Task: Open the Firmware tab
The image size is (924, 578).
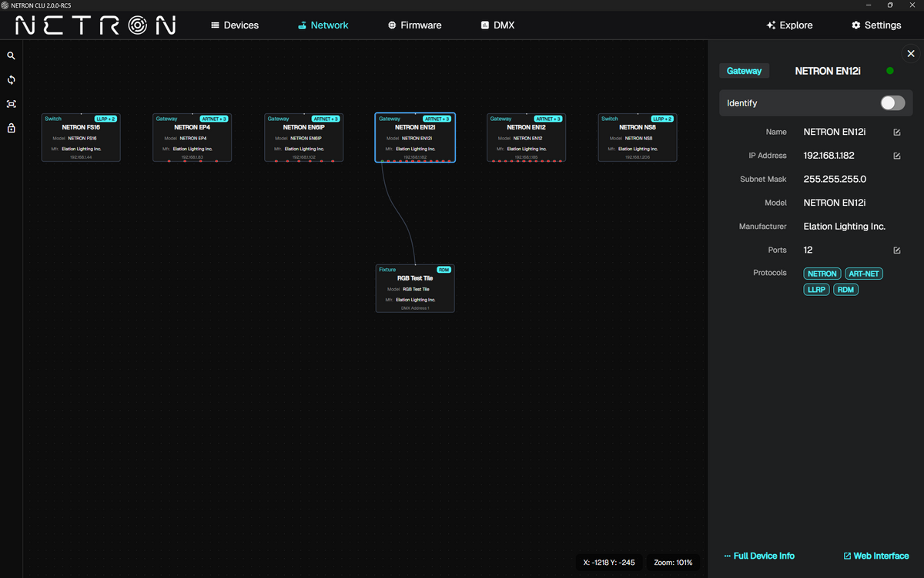Action: (414, 25)
